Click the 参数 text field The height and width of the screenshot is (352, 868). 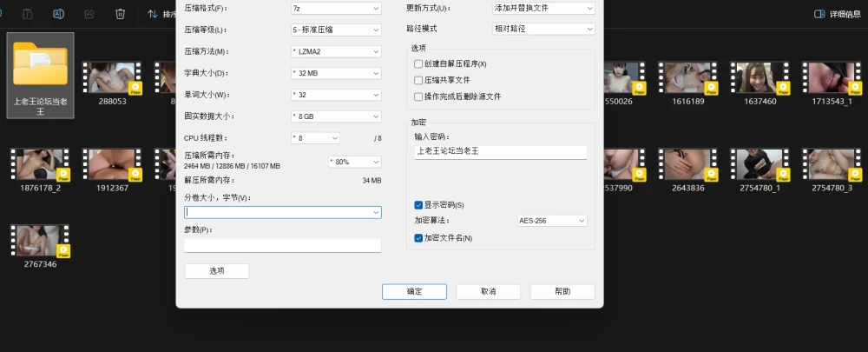pyautogui.click(x=282, y=246)
